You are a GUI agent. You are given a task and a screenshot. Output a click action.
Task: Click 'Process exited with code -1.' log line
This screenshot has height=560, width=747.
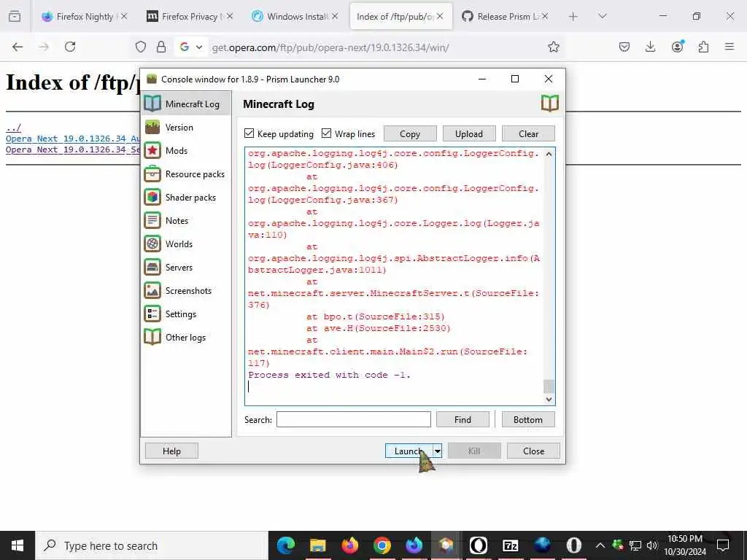pos(329,375)
